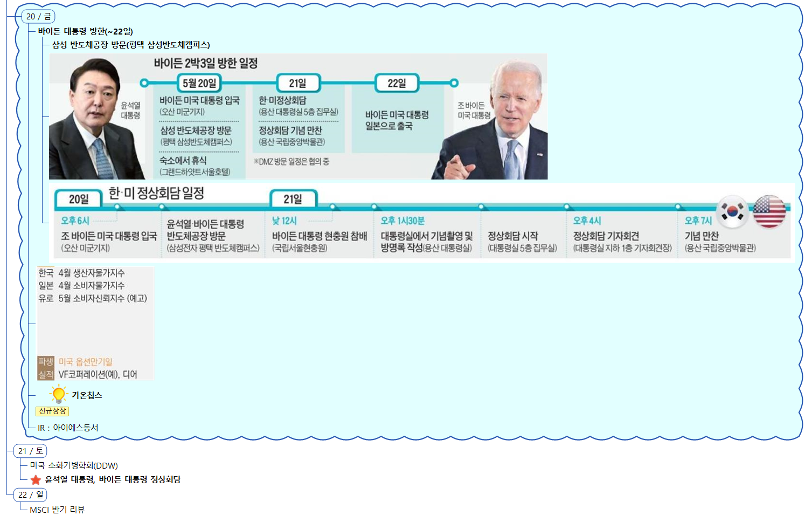Click '20일' tab in summit schedule image

pyautogui.click(x=79, y=199)
